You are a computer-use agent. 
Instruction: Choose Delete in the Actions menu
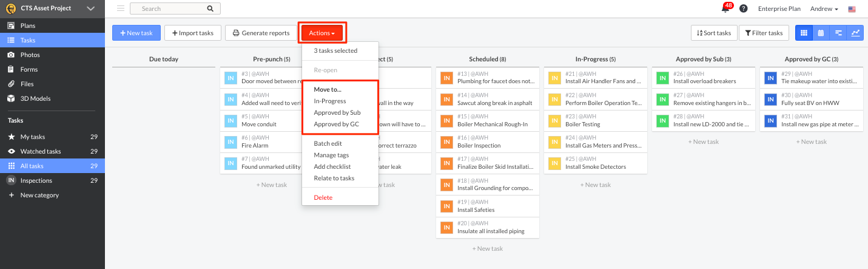323,197
